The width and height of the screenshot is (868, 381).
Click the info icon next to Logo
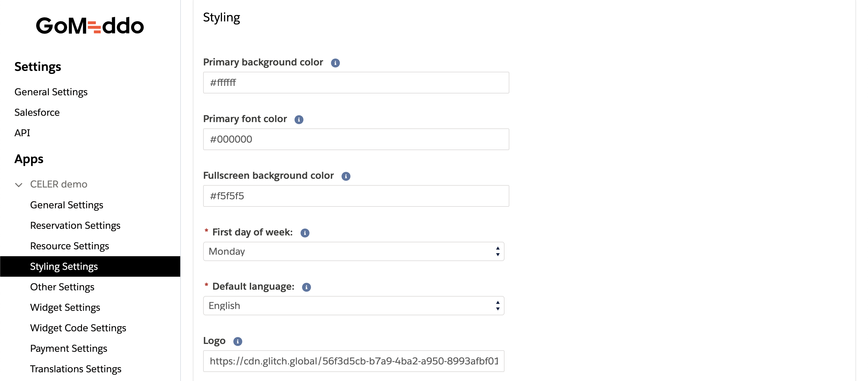click(237, 341)
